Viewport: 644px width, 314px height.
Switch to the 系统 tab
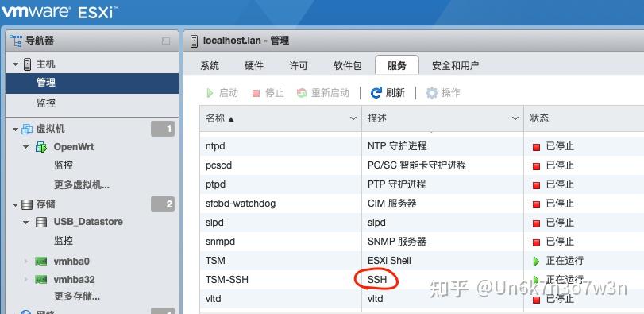pyautogui.click(x=210, y=65)
